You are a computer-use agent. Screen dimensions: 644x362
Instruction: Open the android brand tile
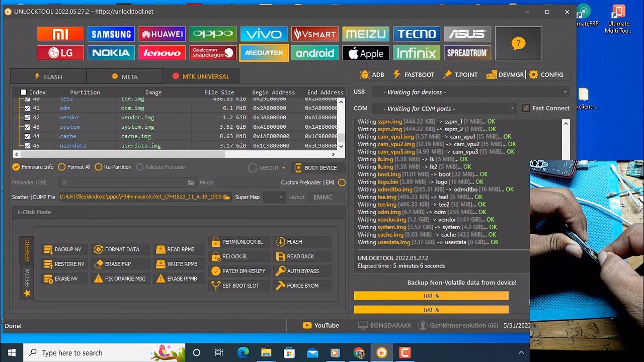pyautogui.click(x=315, y=53)
